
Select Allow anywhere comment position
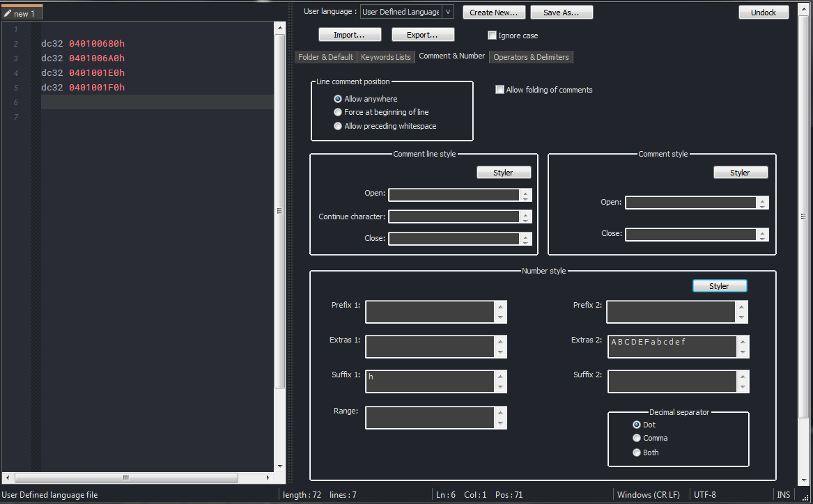pos(338,98)
